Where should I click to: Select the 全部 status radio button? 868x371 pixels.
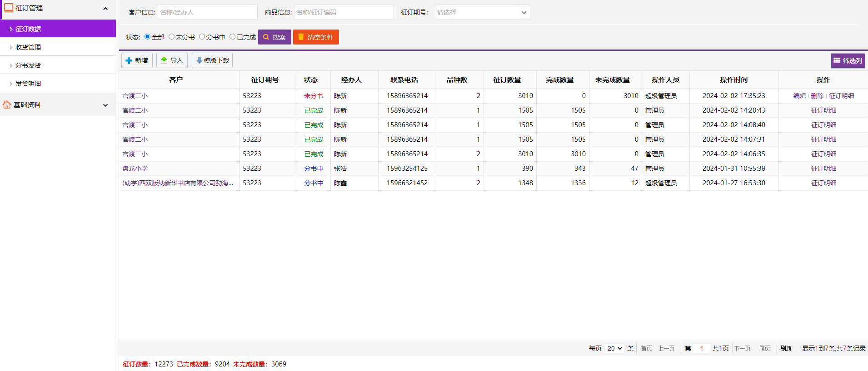(x=147, y=37)
